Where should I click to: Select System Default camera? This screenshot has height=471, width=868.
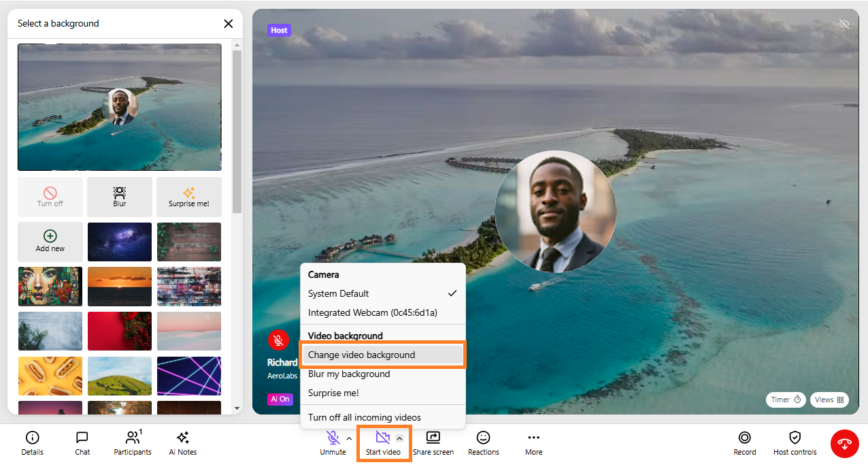point(382,293)
